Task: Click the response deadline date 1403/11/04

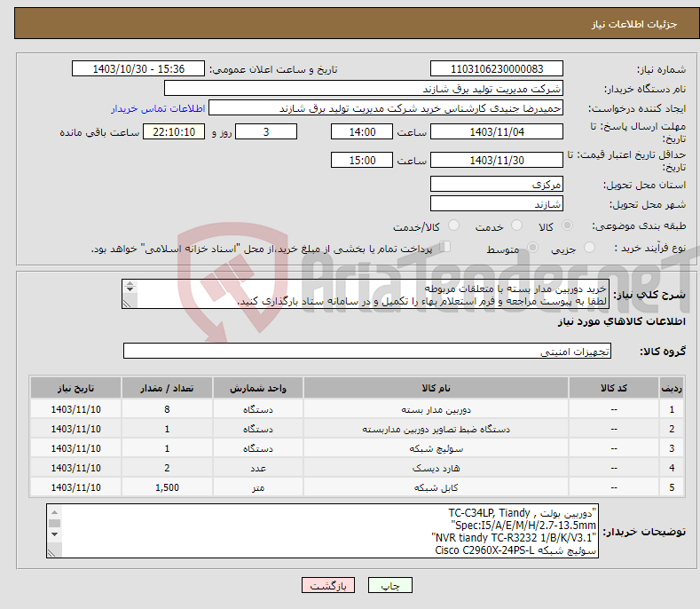Action: (497, 131)
